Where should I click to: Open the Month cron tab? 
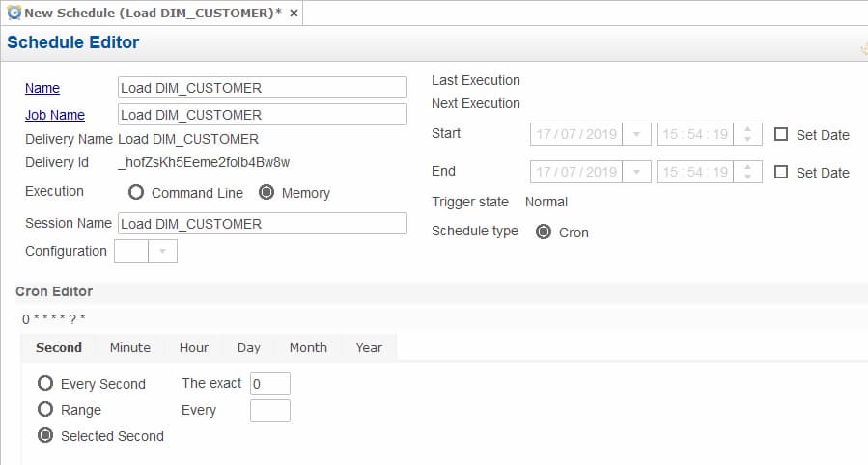point(308,347)
